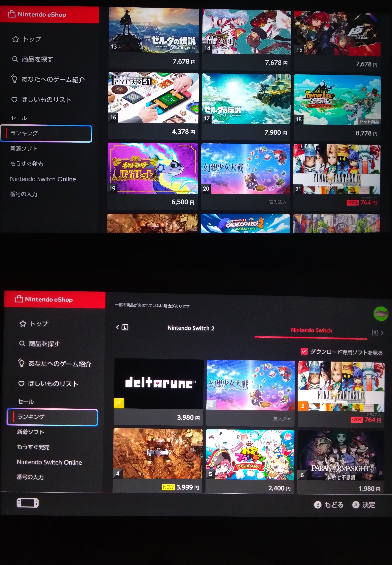Screen dimensions: 392x565
Task: Open もうすぐ発売 in the lower screen's sidebar
Action: tap(33, 447)
